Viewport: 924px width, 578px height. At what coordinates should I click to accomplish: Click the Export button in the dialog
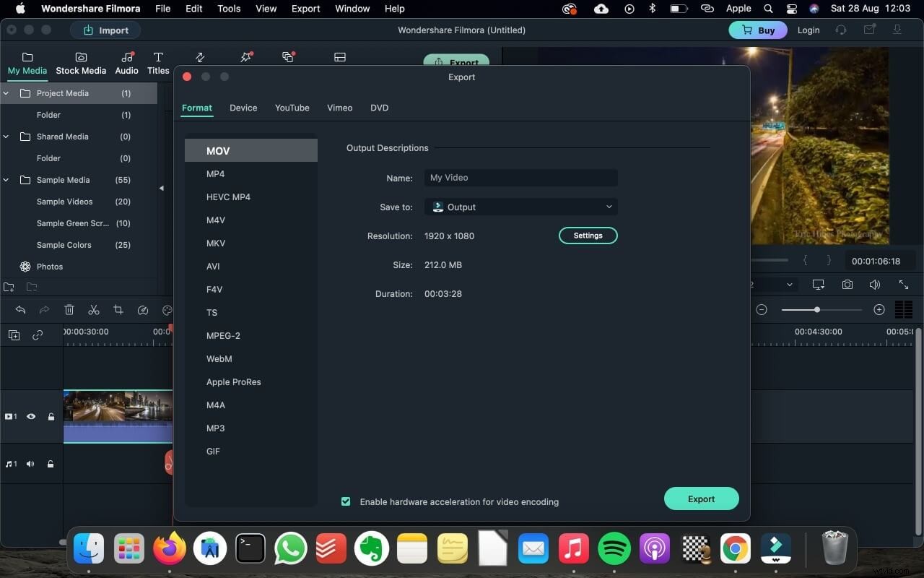tap(700, 499)
